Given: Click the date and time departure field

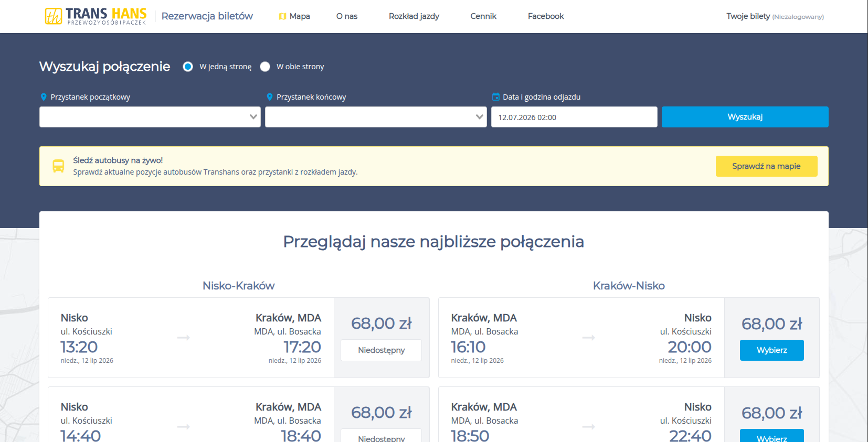Looking at the screenshot, I should [574, 117].
